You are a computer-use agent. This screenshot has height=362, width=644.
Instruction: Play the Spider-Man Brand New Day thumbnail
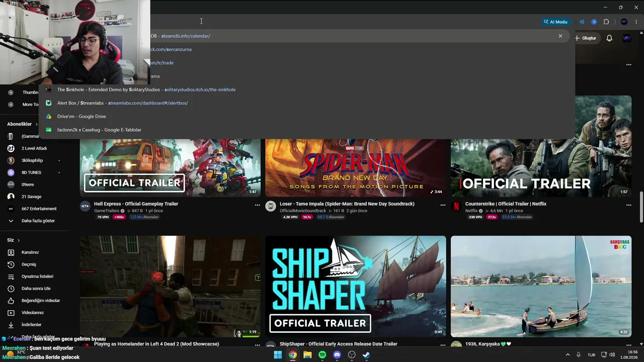click(x=356, y=167)
